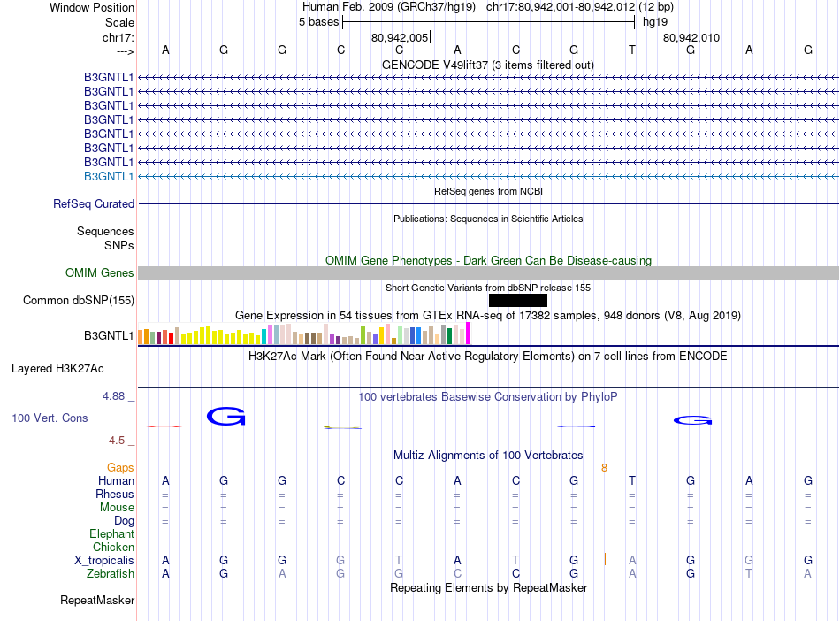Viewport: 840px width, 621px height.
Task: Click the '--->' sequence direction arrow label
Action: click(126, 51)
